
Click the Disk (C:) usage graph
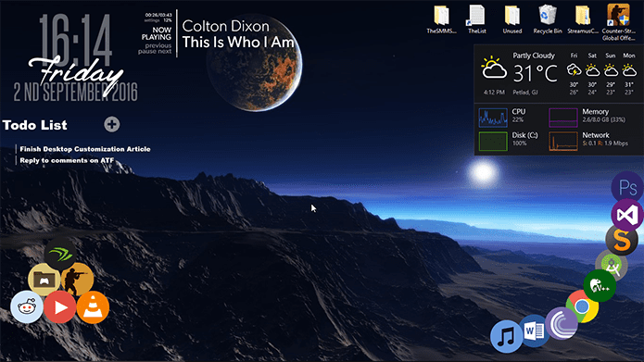[x=493, y=141]
